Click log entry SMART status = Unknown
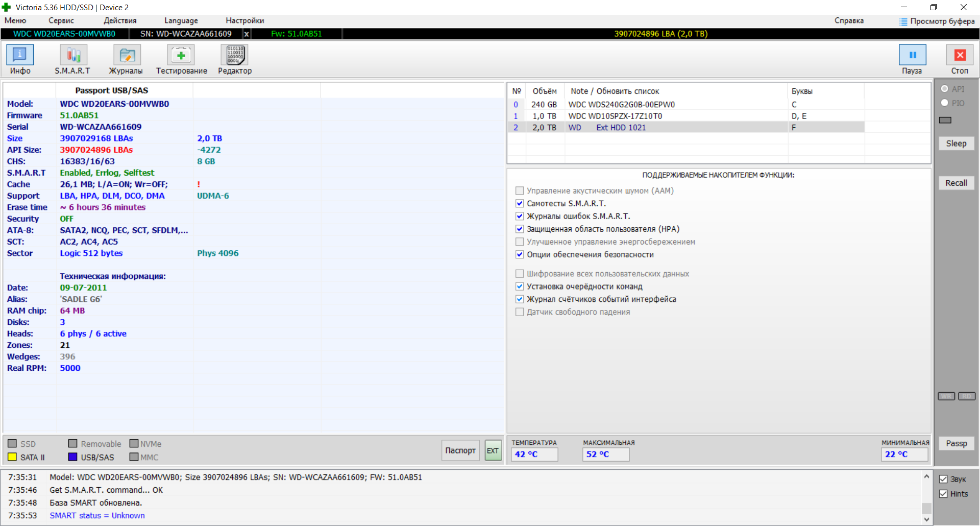 [97, 515]
